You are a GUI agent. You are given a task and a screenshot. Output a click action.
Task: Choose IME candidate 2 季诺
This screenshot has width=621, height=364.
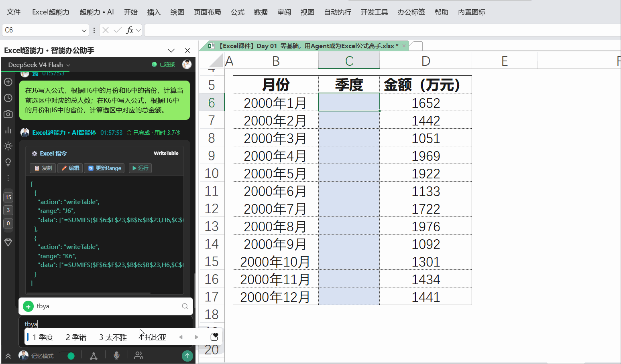pos(76,337)
